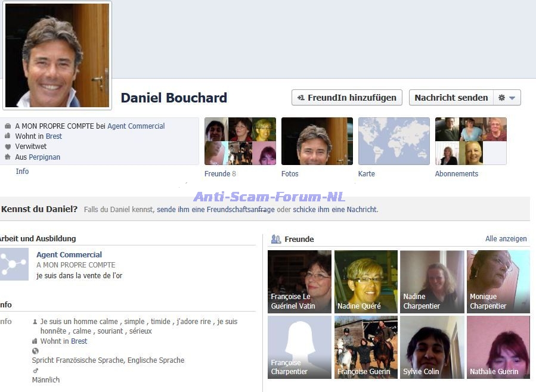
Task: Click the large profile picture
Action: pos(57,55)
